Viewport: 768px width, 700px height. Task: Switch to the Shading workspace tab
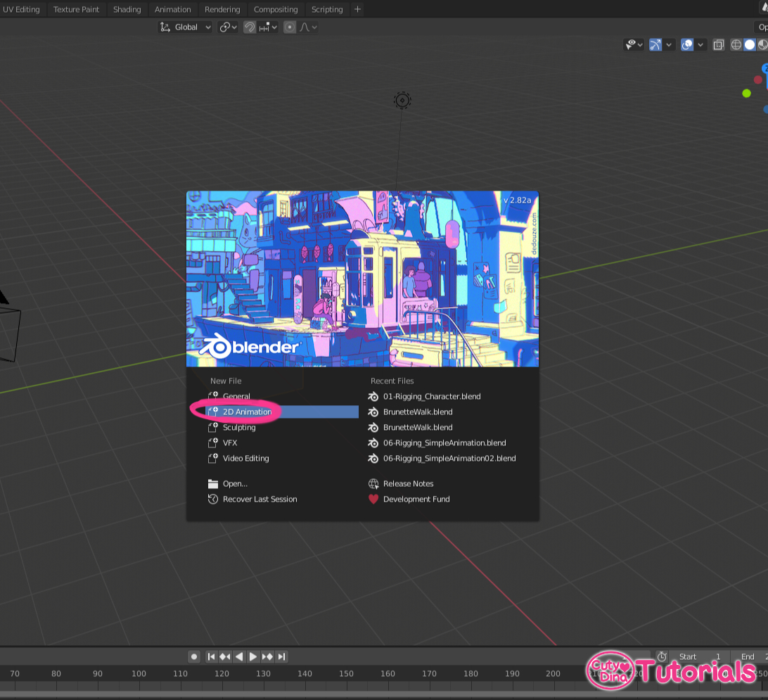tap(127, 9)
